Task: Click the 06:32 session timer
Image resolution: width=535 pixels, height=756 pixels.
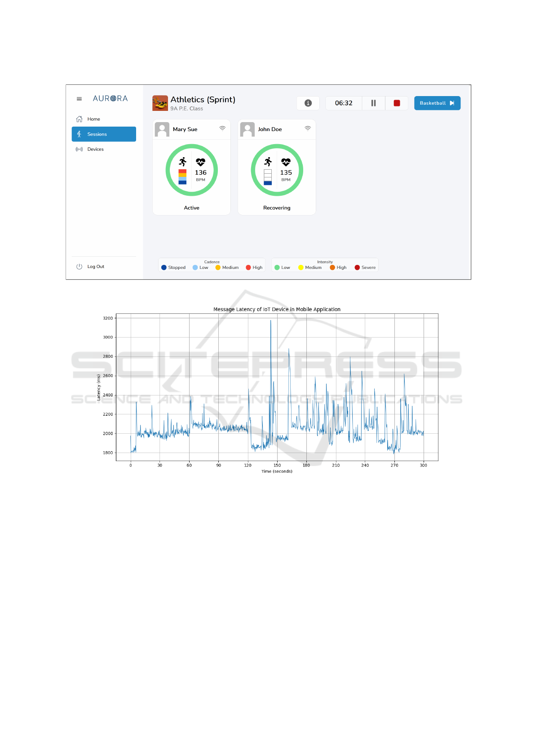Action: click(x=344, y=103)
